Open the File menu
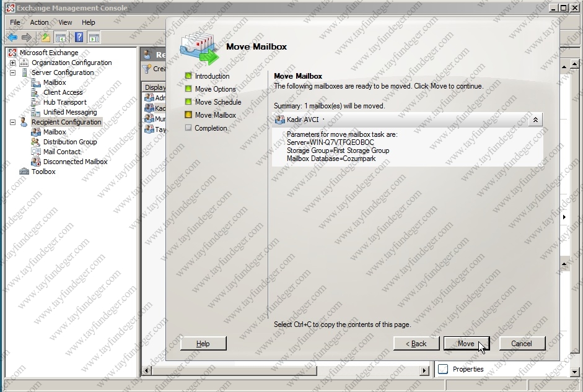The height and width of the screenshot is (392, 583). click(15, 22)
